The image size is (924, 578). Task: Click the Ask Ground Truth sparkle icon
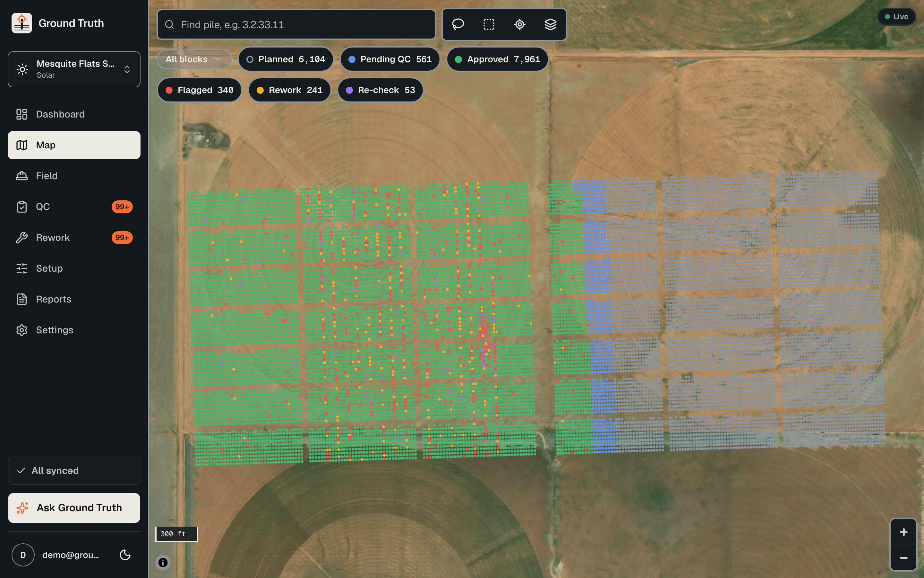pos(22,508)
